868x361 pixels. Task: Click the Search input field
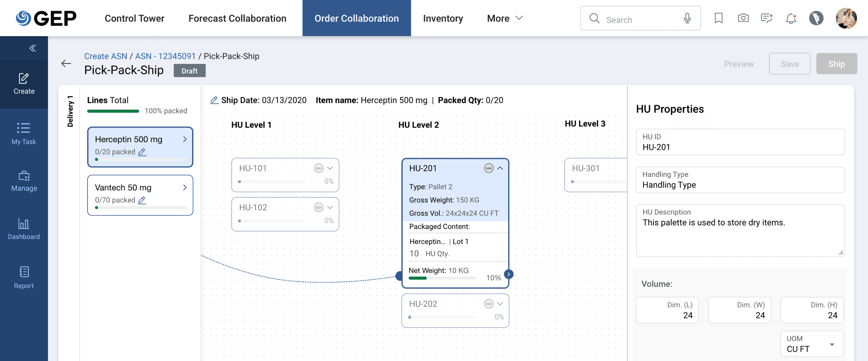pos(640,18)
